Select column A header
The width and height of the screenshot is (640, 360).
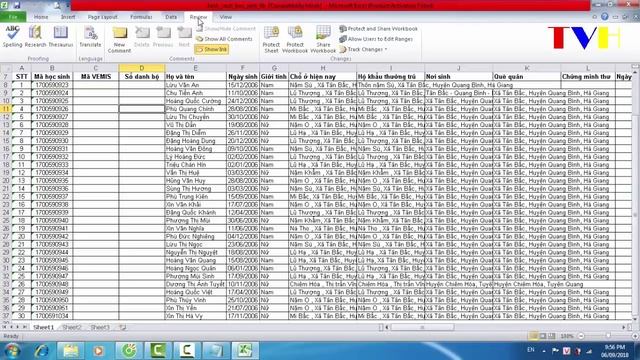coord(22,68)
